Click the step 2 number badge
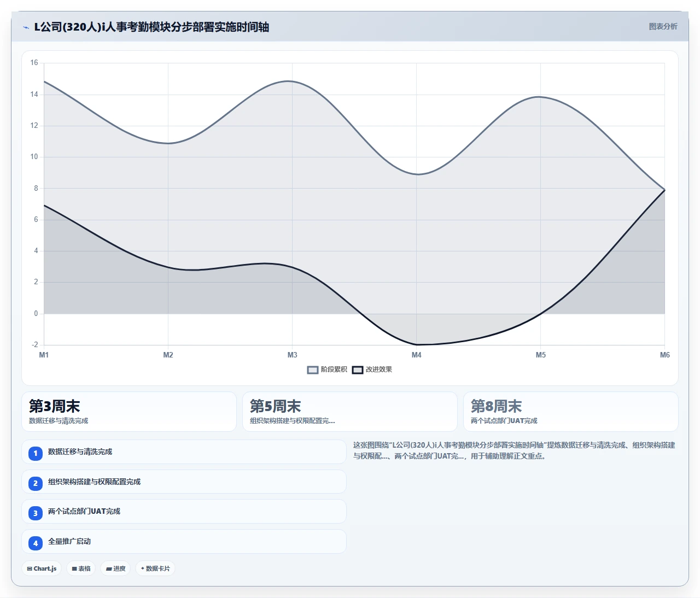 pos(36,483)
